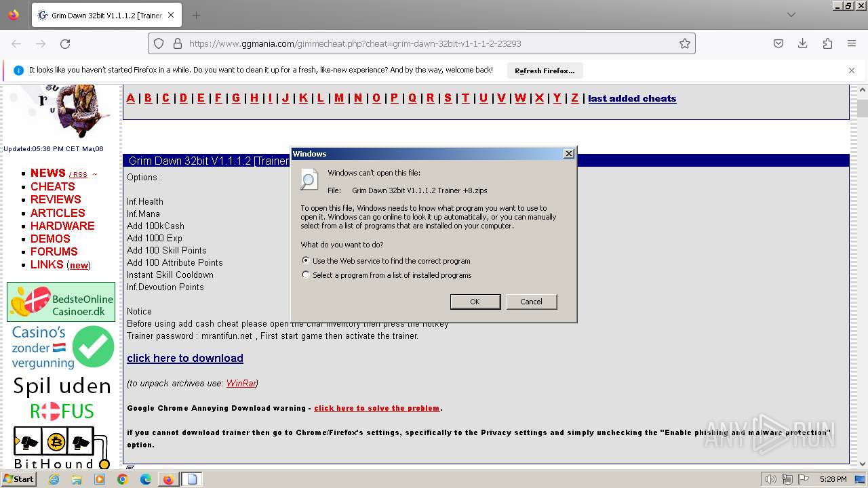This screenshot has width=868, height=488.
Task: Launch Microsoft Edge from taskbar
Action: coord(146,479)
